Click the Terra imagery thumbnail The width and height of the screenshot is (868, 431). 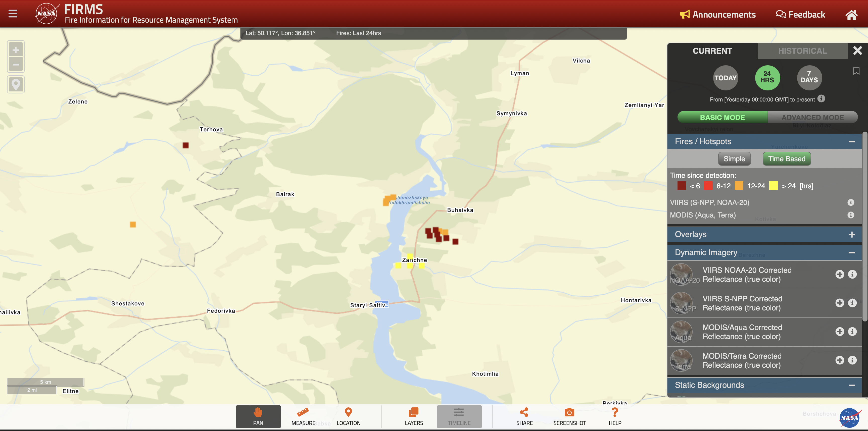click(x=681, y=360)
